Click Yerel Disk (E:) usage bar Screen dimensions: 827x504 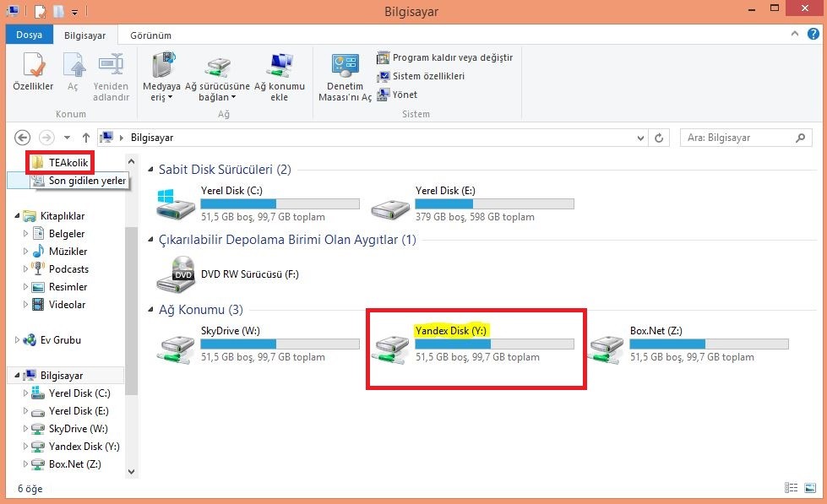(x=495, y=203)
